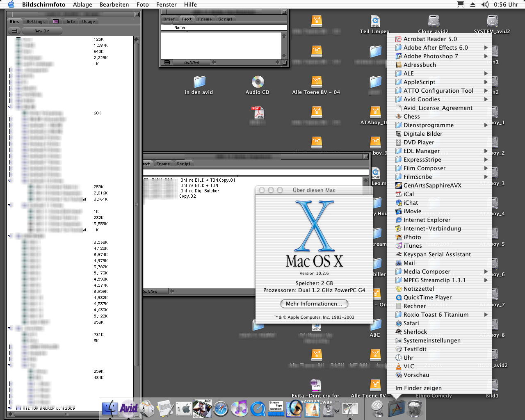The width and height of the screenshot is (525, 420).
Task: Expand the Roxio Toast 6 Titanium submenu
Action: tap(486, 315)
